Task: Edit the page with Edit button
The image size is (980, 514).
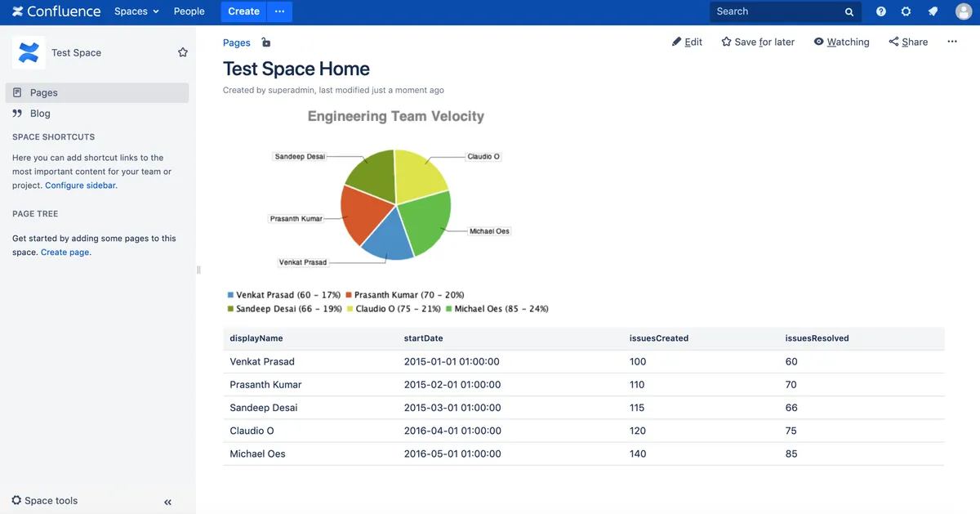Action: point(687,42)
